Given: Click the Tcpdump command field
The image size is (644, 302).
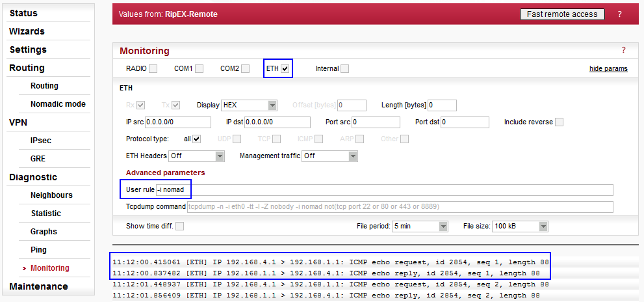Looking at the screenshot, I should pos(400,206).
